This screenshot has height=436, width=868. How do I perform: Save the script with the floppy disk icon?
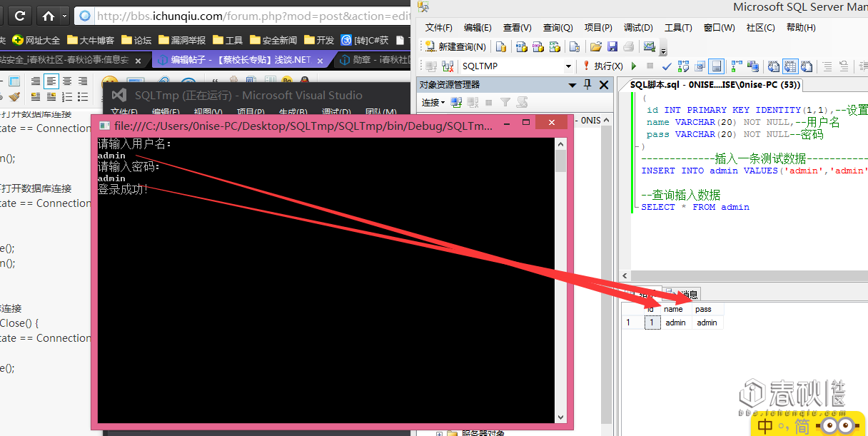point(612,46)
